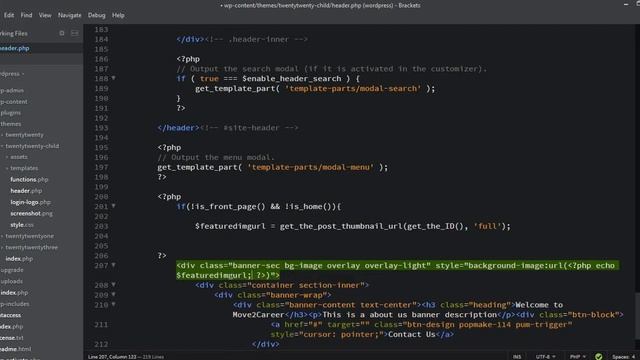Click line number 193 in gutter
640x360 pixels.
point(101,128)
